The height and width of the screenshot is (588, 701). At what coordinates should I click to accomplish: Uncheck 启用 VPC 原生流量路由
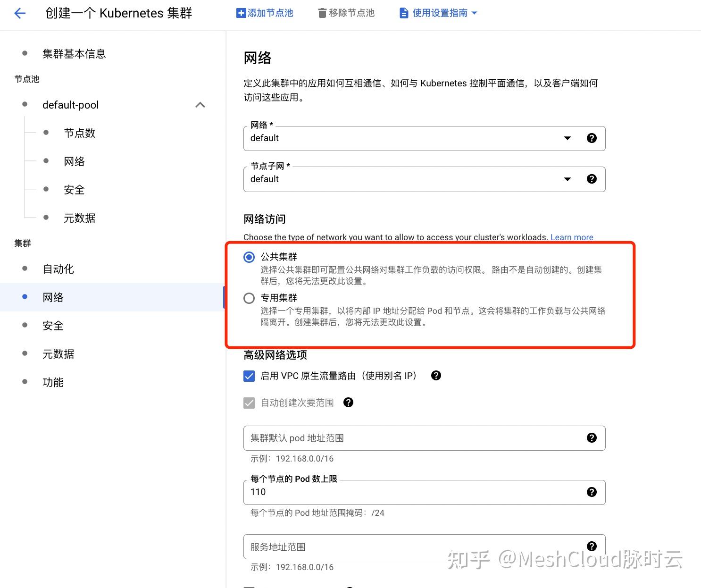[249, 376]
